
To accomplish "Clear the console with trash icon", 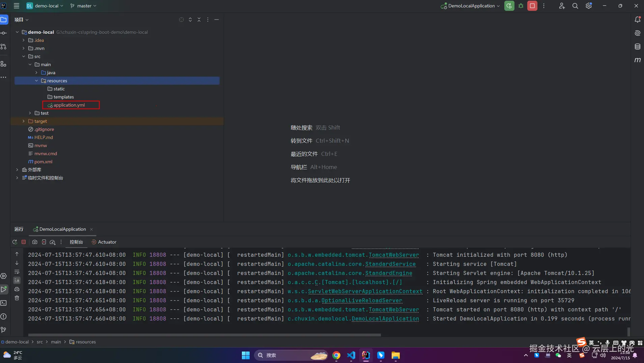I will click(17, 298).
